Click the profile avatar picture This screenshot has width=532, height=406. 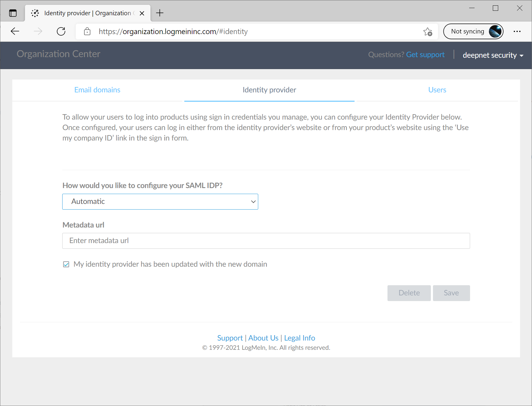tap(495, 31)
